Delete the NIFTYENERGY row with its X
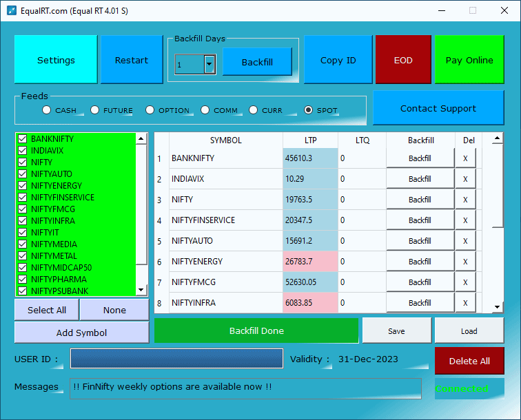Image resolution: width=521 pixels, height=420 pixels. (x=465, y=262)
